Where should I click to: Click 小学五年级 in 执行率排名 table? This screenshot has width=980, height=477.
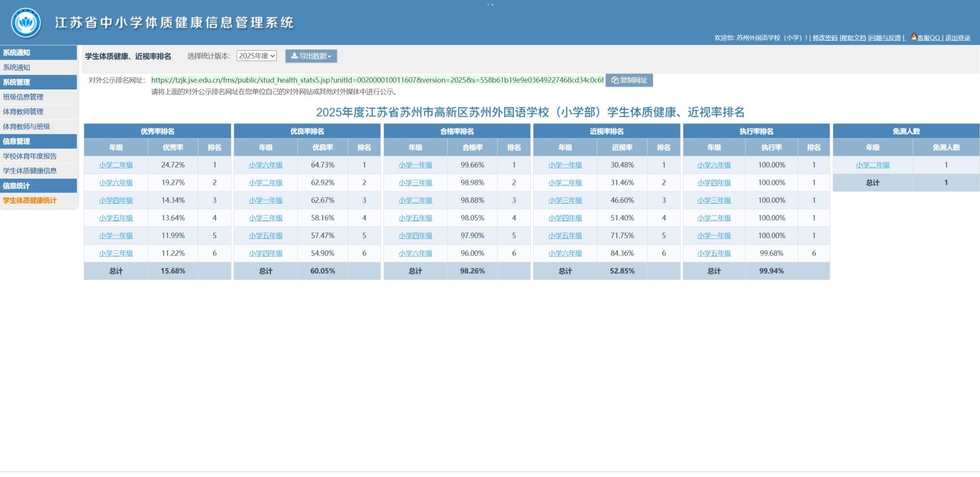pos(714,253)
